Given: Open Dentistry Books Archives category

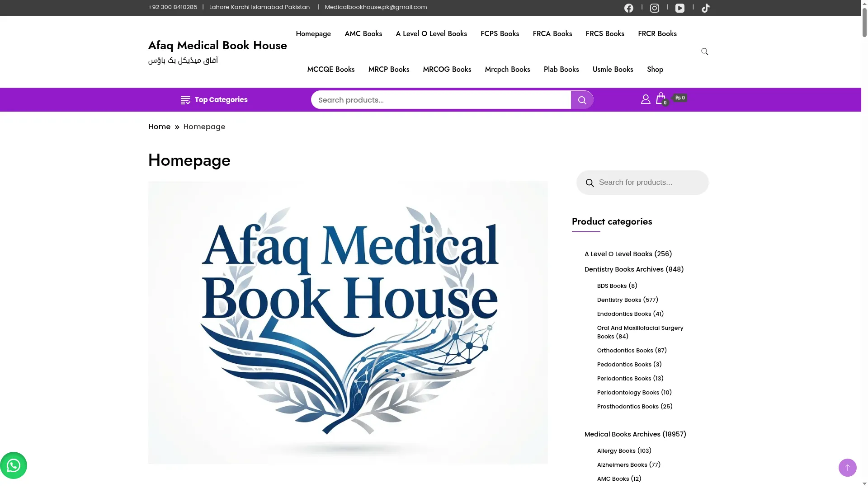Looking at the screenshot, I should click(624, 269).
